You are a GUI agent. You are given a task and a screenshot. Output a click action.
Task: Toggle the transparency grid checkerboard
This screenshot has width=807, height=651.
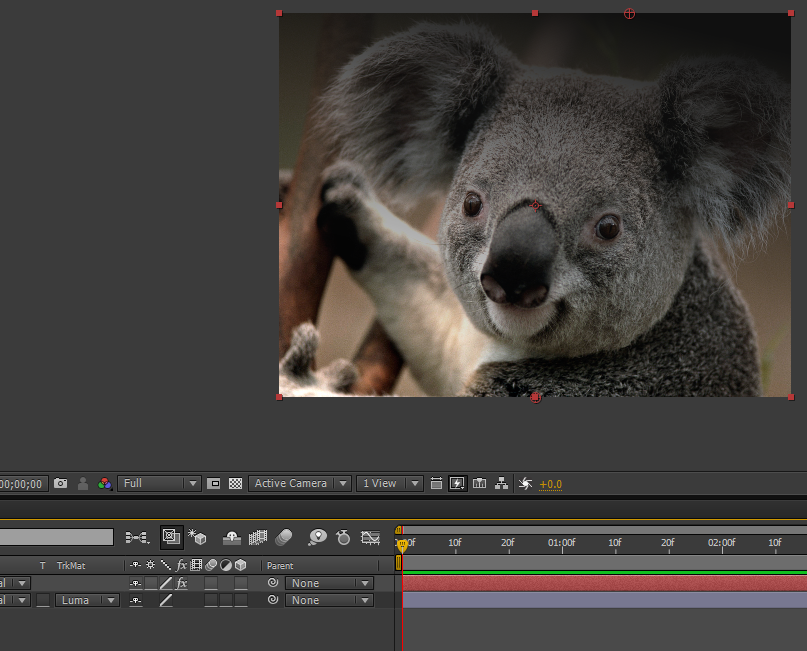coord(235,483)
